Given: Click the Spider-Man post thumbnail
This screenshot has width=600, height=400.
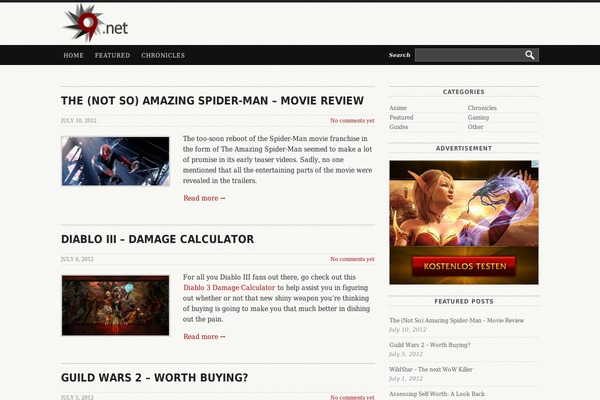Looking at the screenshot, I should (115, 161).
